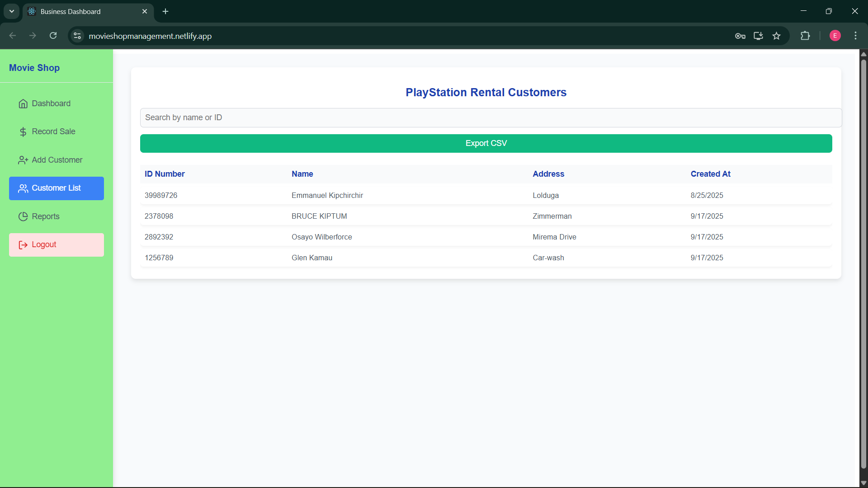The image size is (868, 488).
Task: Click the Logout arrow icon
Action: point(23,245)
